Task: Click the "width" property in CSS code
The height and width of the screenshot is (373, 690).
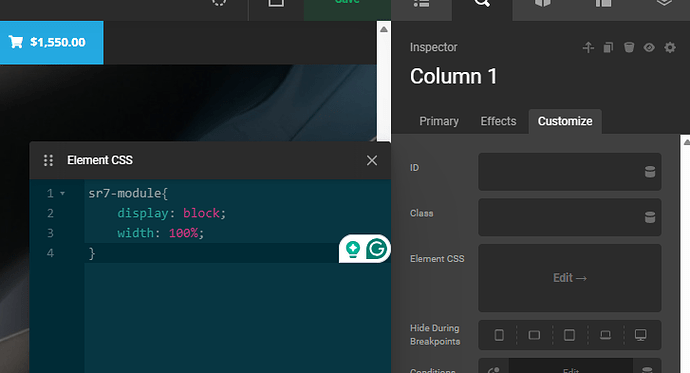Action: pyautogui.click(x=136, y=233)
